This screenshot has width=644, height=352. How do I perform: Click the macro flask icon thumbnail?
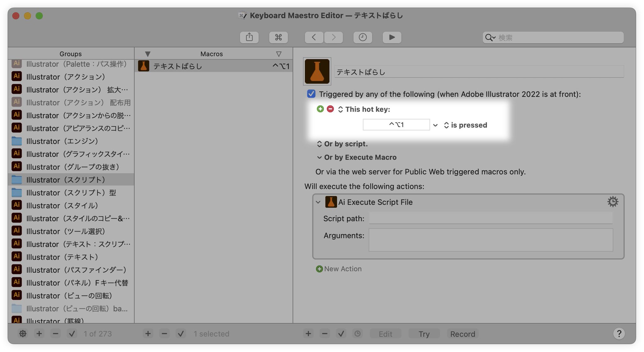click(317, 71)
